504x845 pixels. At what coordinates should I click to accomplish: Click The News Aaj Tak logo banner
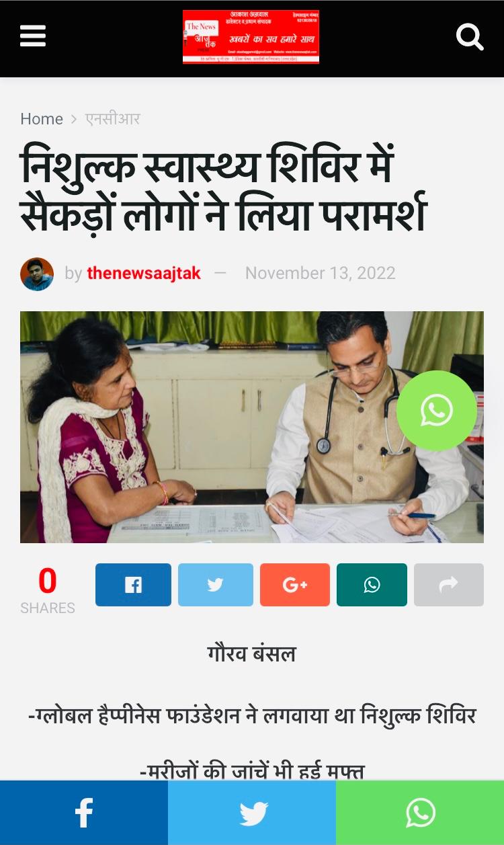(x=251, y=37)
